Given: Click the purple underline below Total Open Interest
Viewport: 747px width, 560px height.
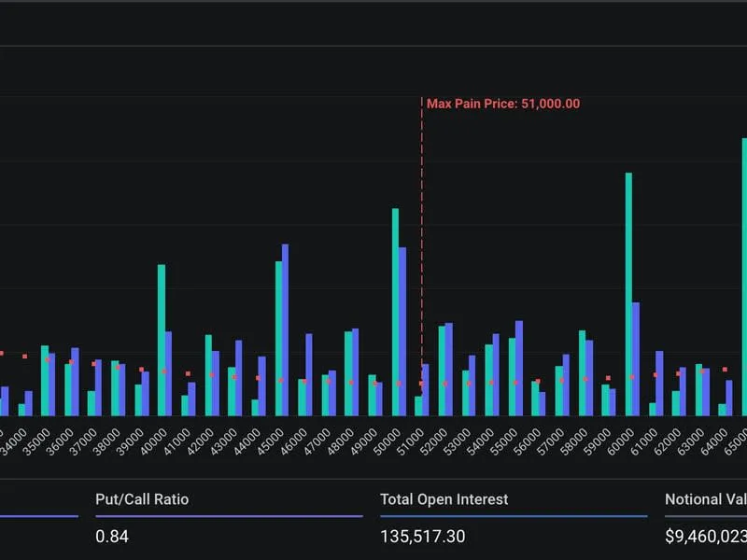Looking at the screenshot, I should pyautogui.click(x=513, y=514).
